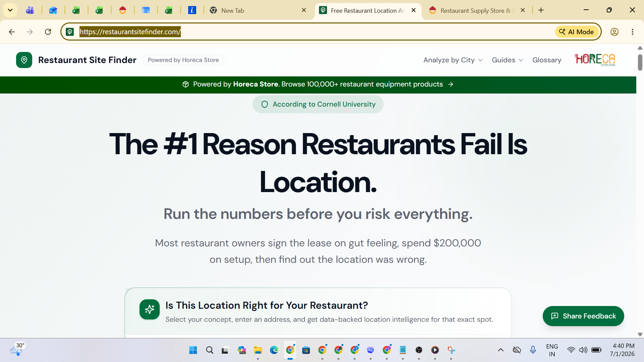Image resolution: width=644 pixels, height=362 pixels.
Task: Open the Glossary page
Action: [547, 60]
